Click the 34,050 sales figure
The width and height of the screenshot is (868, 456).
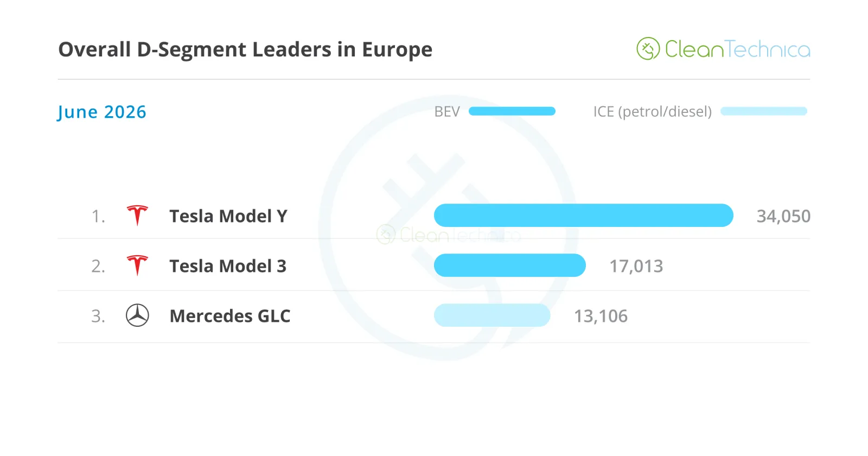click(x=783, y=216)
